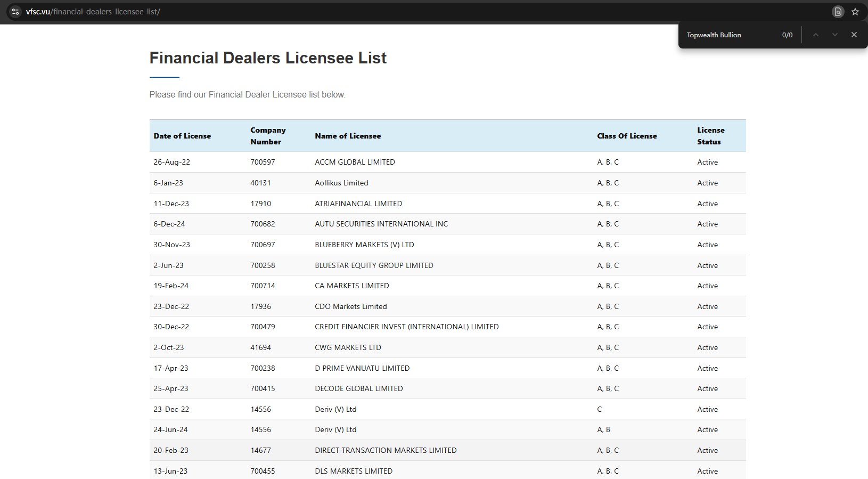This screenshot has height=479, width=868.
Task: Click the CDO Markets Limited entry
Action: point(350,306)
